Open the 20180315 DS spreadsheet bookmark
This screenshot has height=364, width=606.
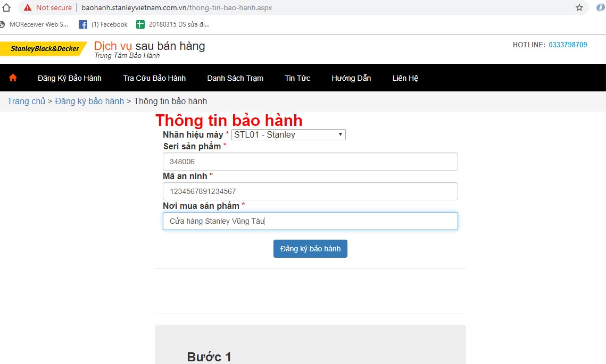coord(173,24)
